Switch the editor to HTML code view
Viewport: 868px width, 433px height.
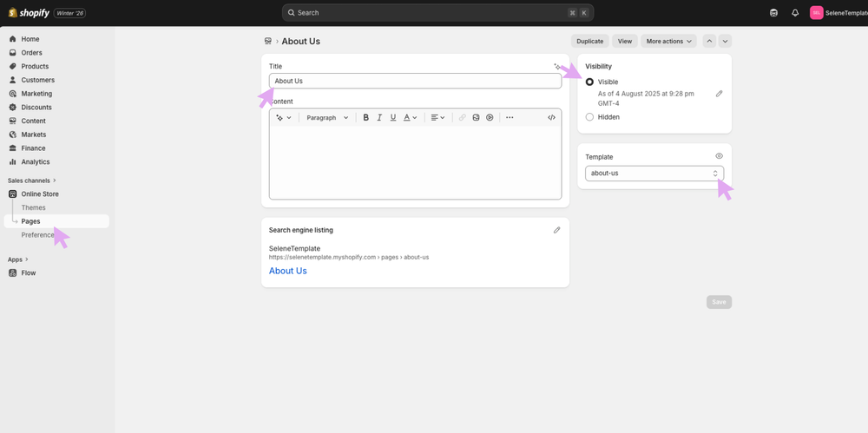coord(551,118)
